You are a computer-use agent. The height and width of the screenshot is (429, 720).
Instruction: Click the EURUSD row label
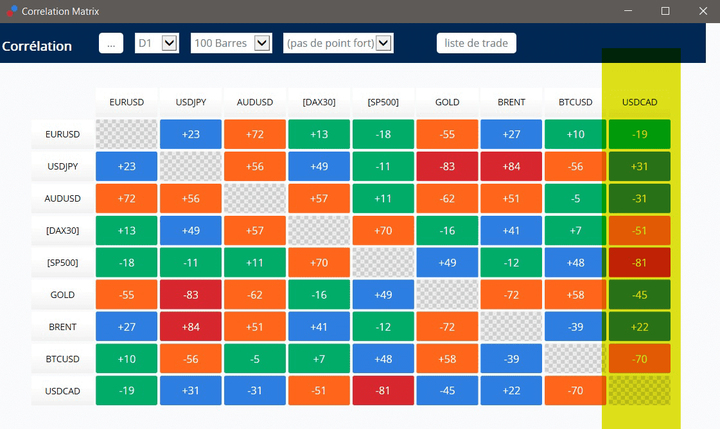pyautogui.click(x=62, y=134)
